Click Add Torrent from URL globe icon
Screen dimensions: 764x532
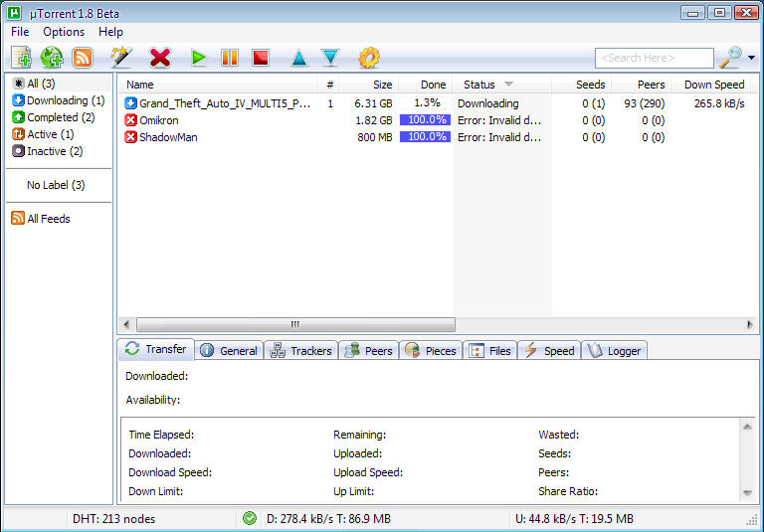[52, 58]
